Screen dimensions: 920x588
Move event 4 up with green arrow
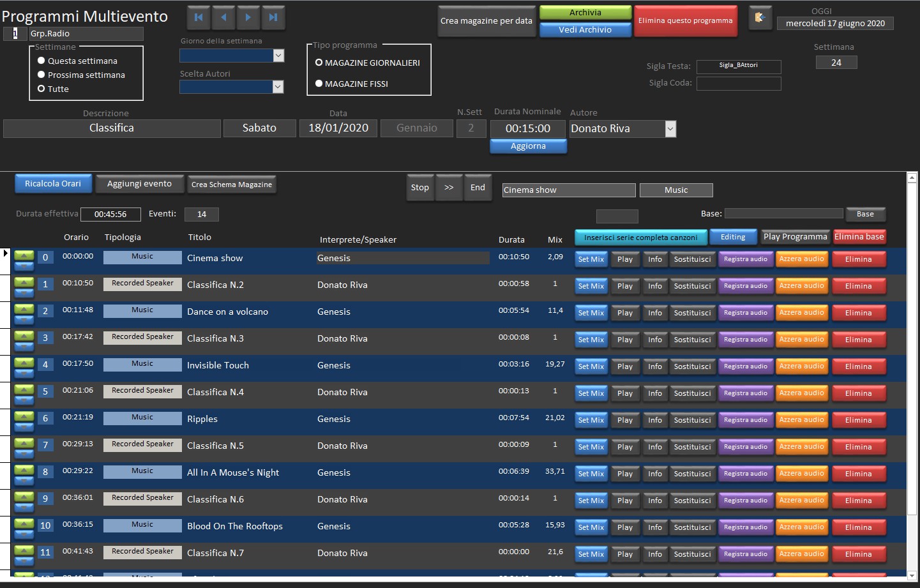click(24, 362)
